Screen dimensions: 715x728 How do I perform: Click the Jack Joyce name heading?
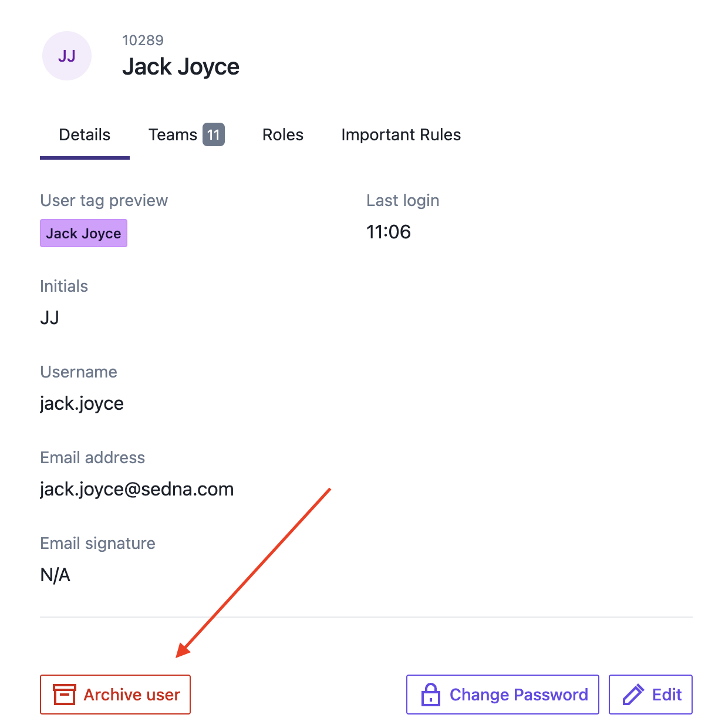(181, 67)
